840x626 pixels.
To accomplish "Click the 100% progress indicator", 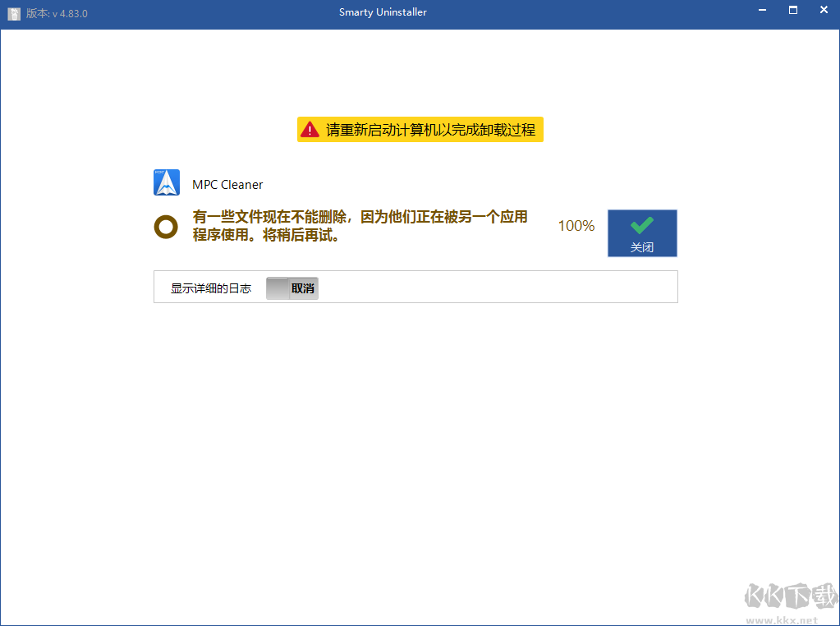I will [576, 225].
